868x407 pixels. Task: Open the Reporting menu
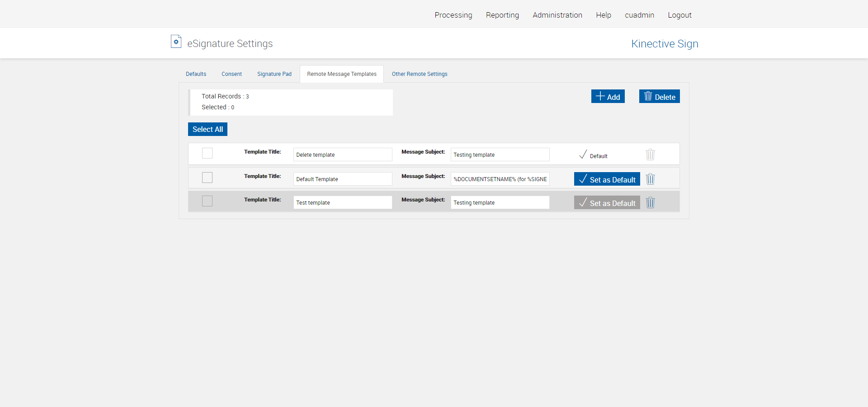[502, 15]
